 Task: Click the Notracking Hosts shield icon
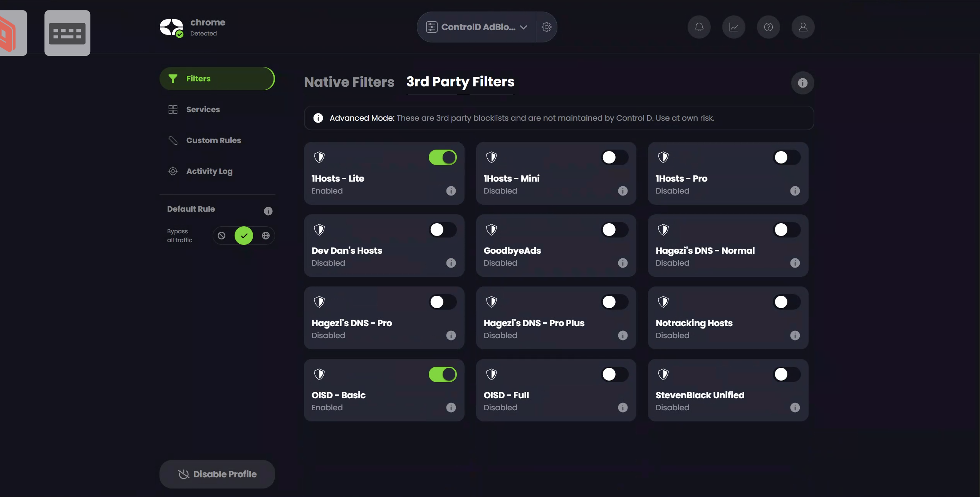(663, 302)
